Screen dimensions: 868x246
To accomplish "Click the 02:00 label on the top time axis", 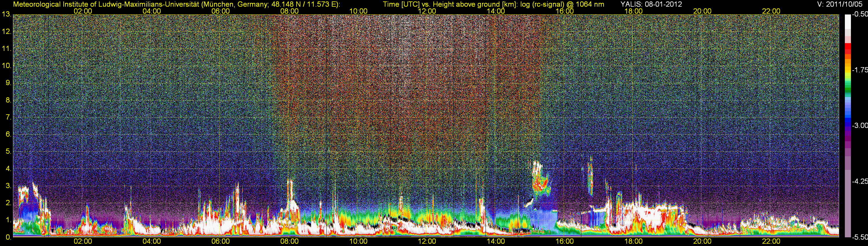I will pyautogui.click(x=83, y=11).
